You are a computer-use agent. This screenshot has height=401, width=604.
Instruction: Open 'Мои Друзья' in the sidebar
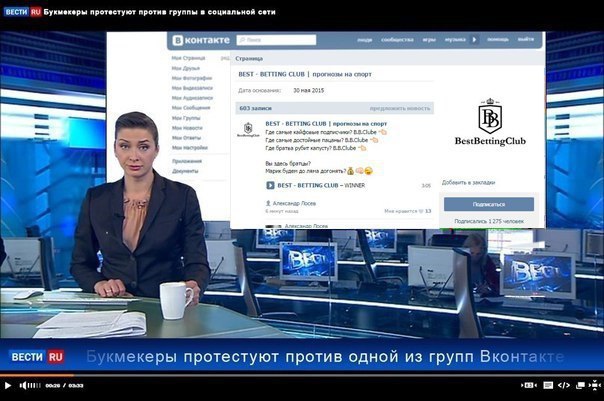[186, 68]
